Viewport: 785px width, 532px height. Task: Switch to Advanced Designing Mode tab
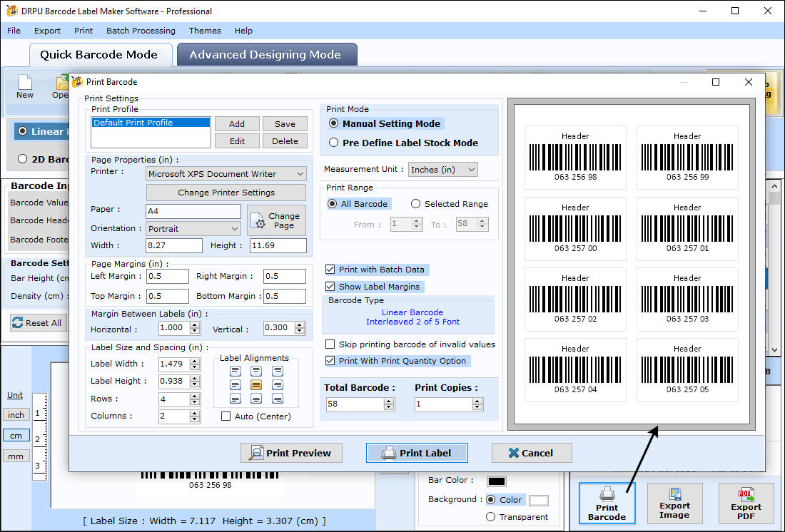[267, 54]
